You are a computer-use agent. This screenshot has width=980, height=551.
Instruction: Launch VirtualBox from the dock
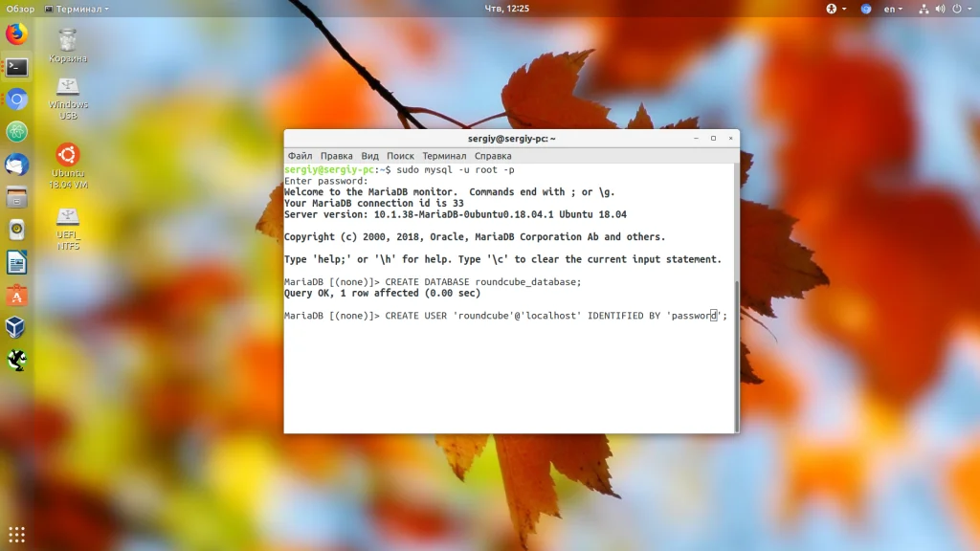tap(17, 327)
